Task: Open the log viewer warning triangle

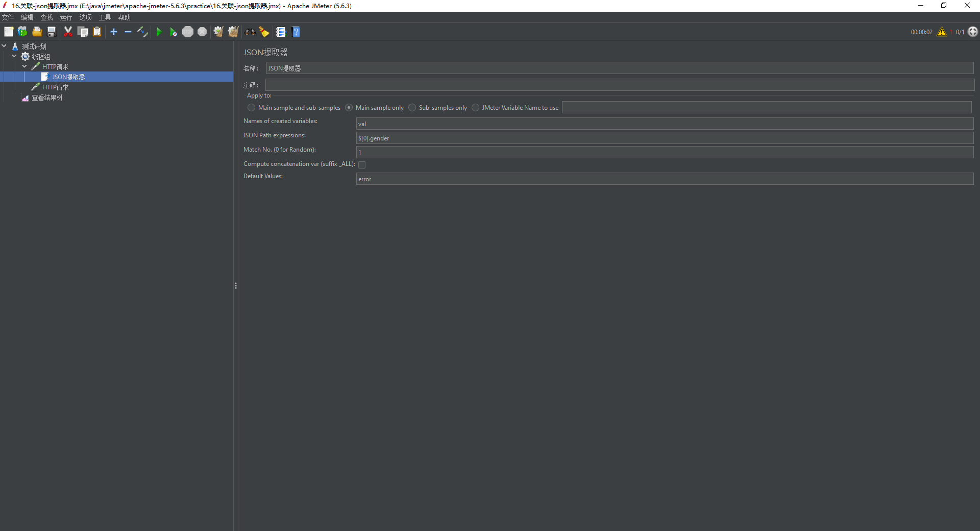Action: [942, 32]
